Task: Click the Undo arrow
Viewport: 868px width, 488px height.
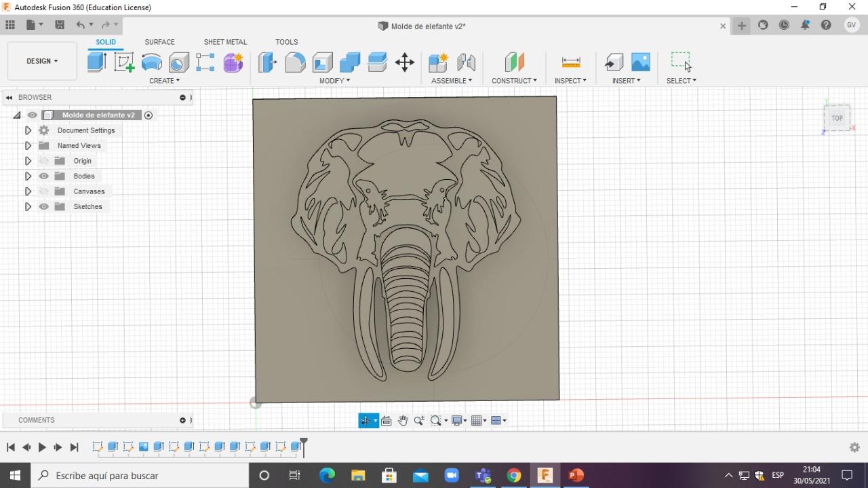Action: [x=81, y=25]
